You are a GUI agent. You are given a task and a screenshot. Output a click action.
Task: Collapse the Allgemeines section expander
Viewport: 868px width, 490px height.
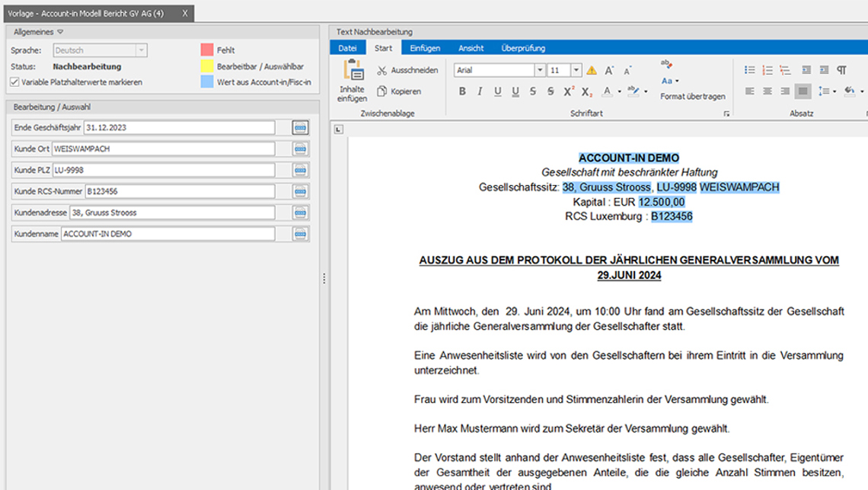(60, 32)
